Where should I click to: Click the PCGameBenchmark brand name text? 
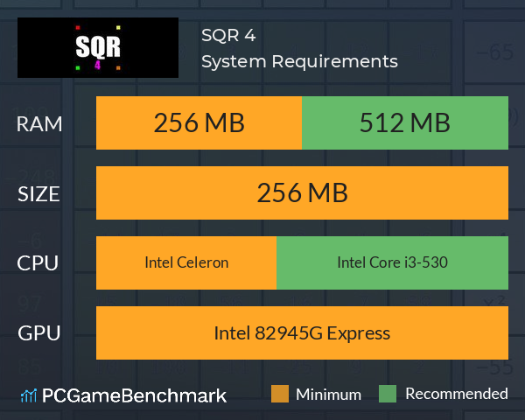[134, 395]
